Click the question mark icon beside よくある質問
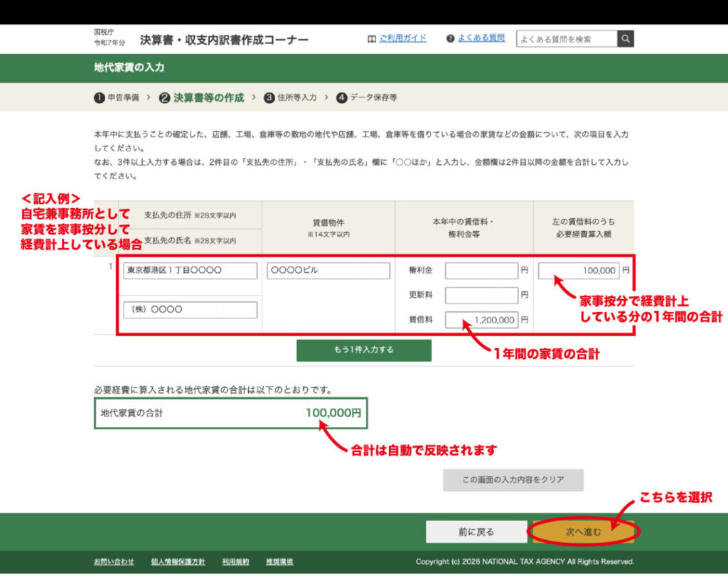Viewport: 728px width, 582px height. click(x=450, y=39)
